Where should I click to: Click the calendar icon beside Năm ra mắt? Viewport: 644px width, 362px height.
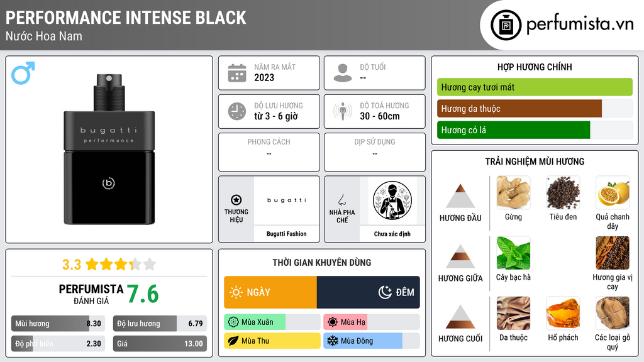(237, 73)
